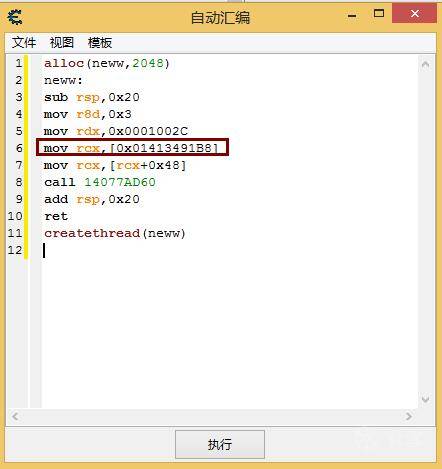Click the line 'createthread(neww)'
This screenshot has height=469, width=442.
[x=115, y=233]
